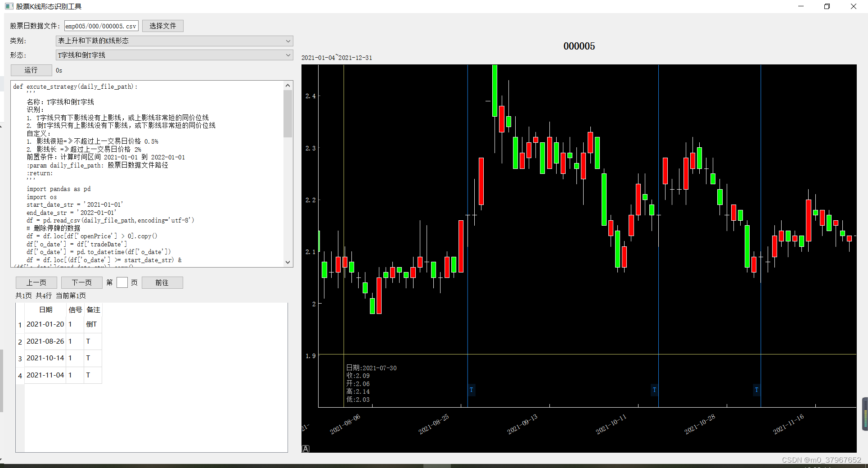Select the 2021-11-04 date cell
This screenshot has width=868, height=468.
[45, 375]
